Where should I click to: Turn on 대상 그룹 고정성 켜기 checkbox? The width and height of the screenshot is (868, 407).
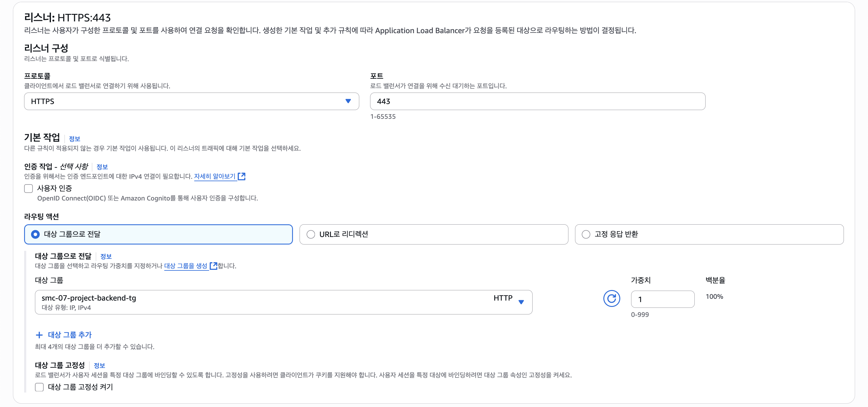[x=39, y=387]
